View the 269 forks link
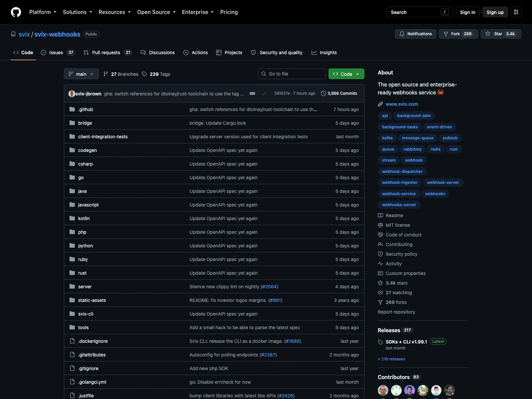The height and width of the screenshot is (399, 532). click(392, 302)
